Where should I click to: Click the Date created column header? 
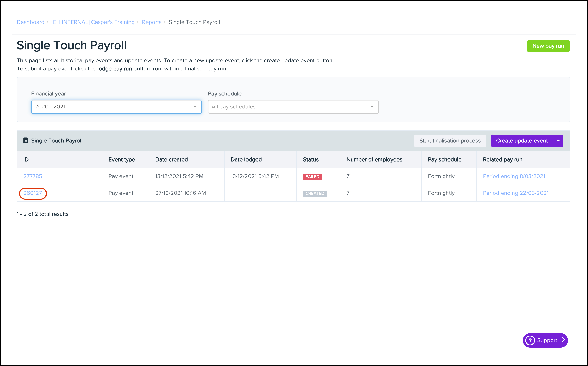click(x=171, y=159)
